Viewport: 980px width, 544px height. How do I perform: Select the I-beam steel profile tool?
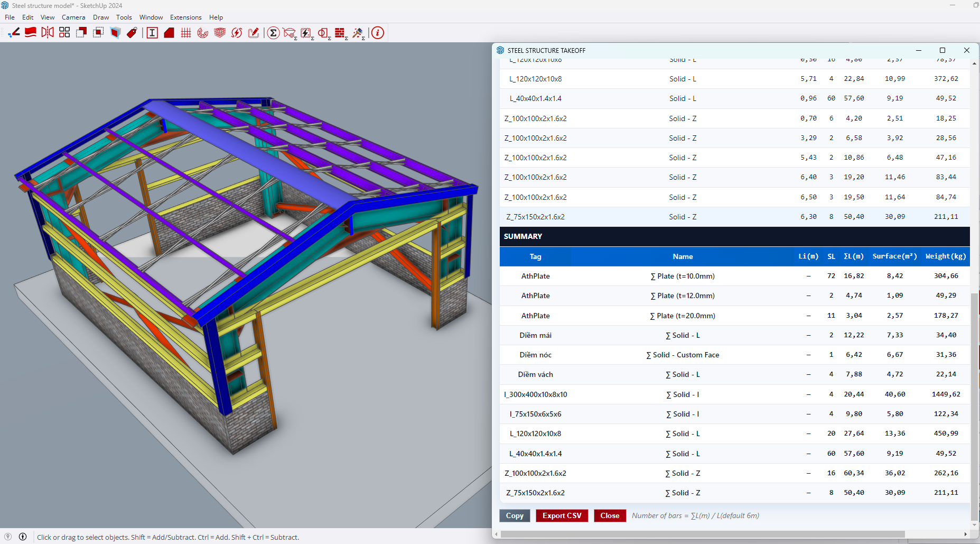152,33
